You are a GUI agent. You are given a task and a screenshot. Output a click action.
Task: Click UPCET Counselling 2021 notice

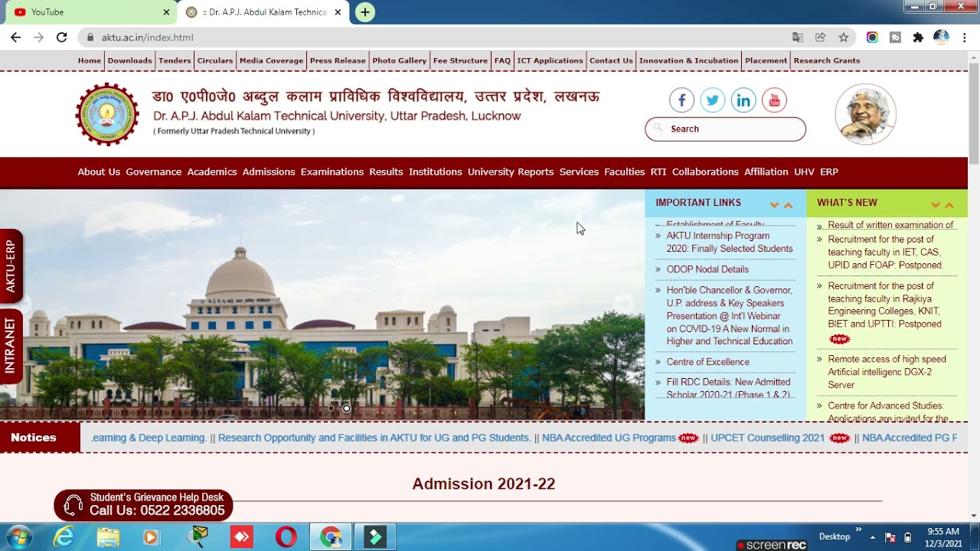[x=768, y=438]
